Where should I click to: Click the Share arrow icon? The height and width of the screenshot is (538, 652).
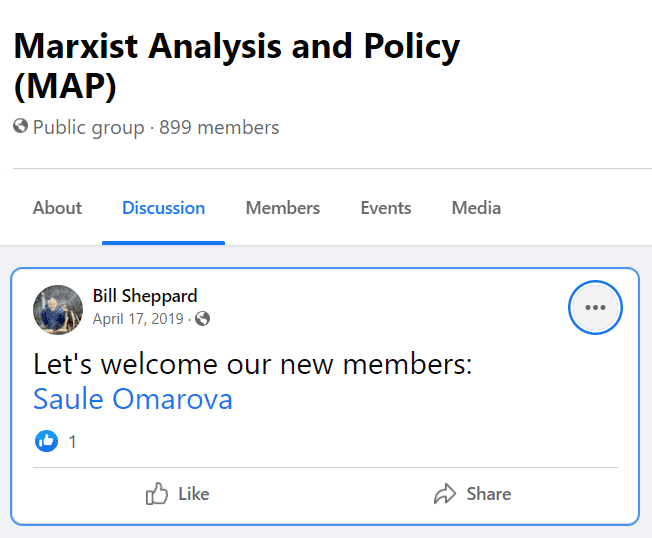[445, 494]
